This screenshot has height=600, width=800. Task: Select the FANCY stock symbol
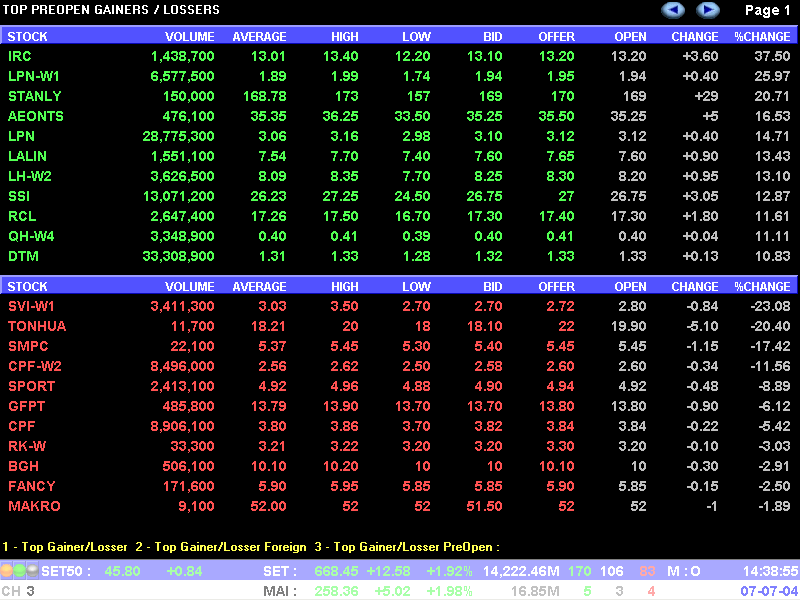pyautogui.click(x=31, y=486)
